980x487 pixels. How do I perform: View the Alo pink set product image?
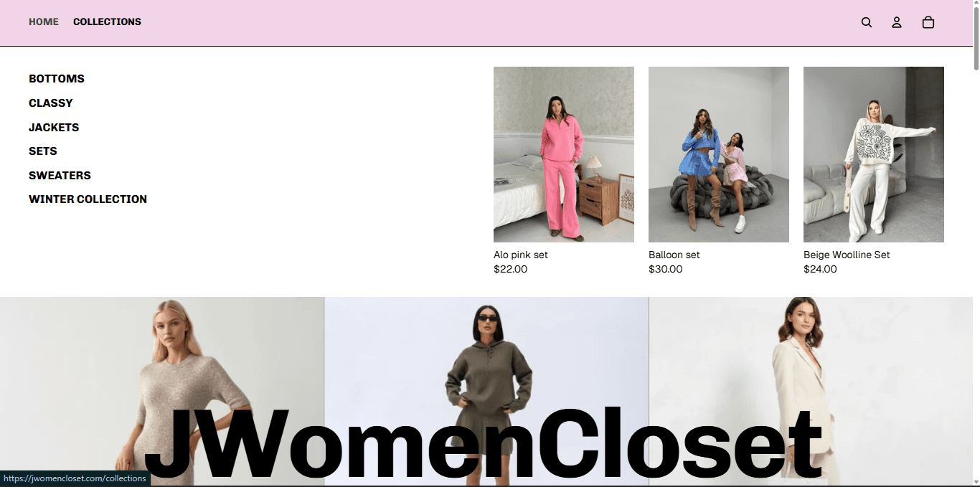[x=564, y=154]
